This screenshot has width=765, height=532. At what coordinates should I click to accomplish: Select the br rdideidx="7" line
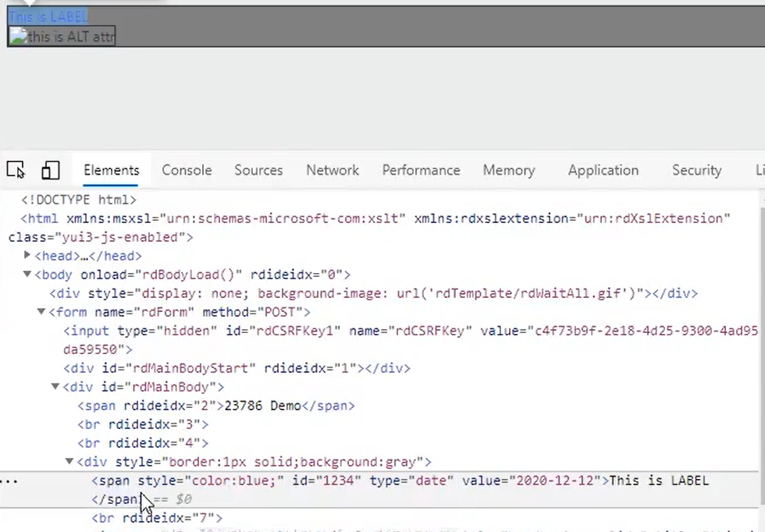click(x=157, y=518)
